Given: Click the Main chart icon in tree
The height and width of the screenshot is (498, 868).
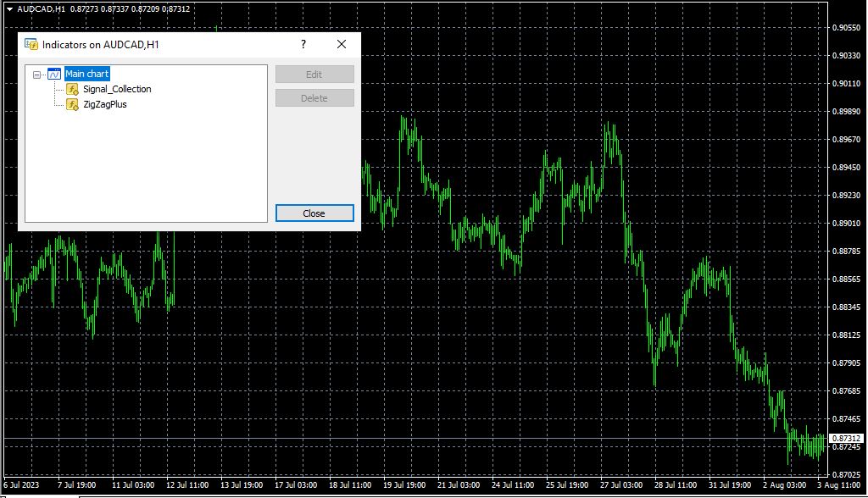Looking at the screenshot, I should click(54, 74).
